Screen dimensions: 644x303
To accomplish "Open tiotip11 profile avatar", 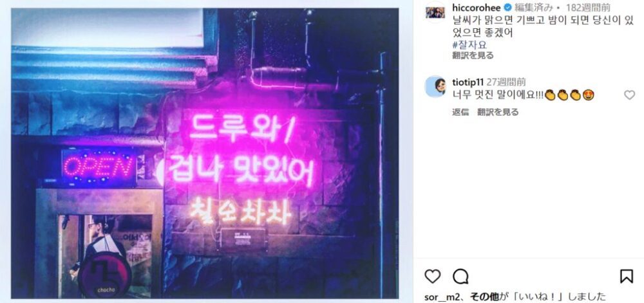I will 435,86.
